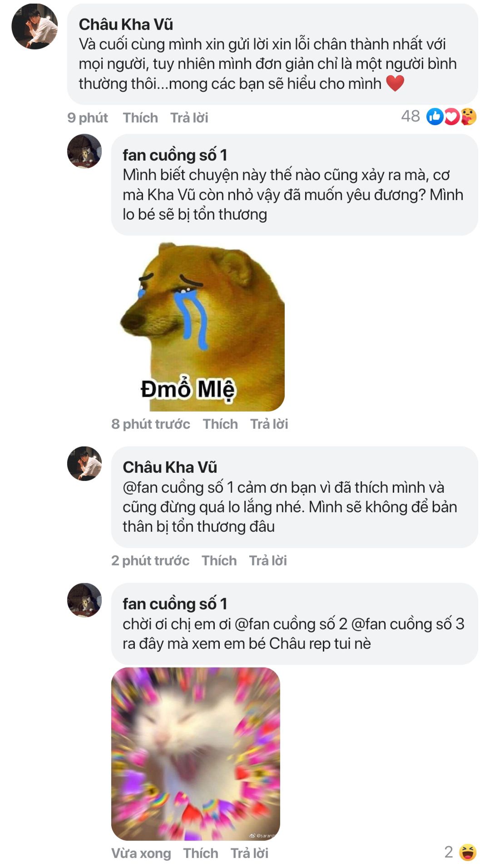This screenshot has height=868, width=490.
Task: Click fan cuồng số 1's avatar on the last reply
Action: 84,600
